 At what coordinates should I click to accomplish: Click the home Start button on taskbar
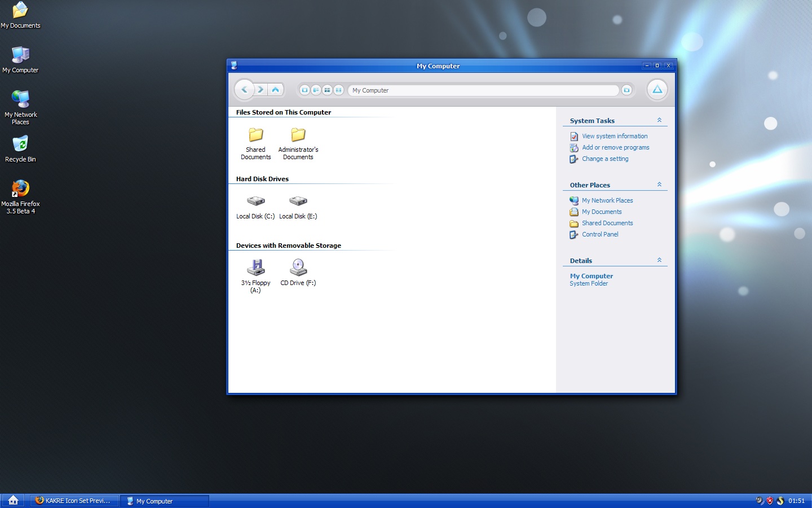(x=14, y=500)
